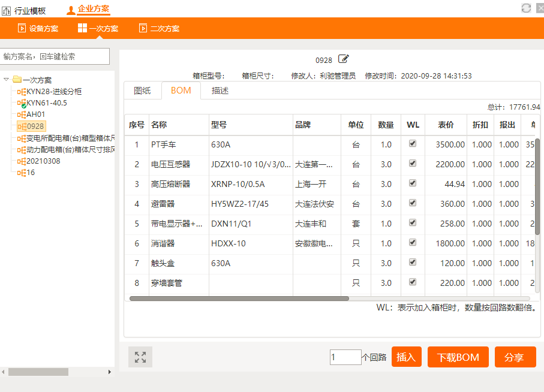Select 变电所配电箱(台)箱型箱体 tree item
Screen dimensions: 544x392
71,138
